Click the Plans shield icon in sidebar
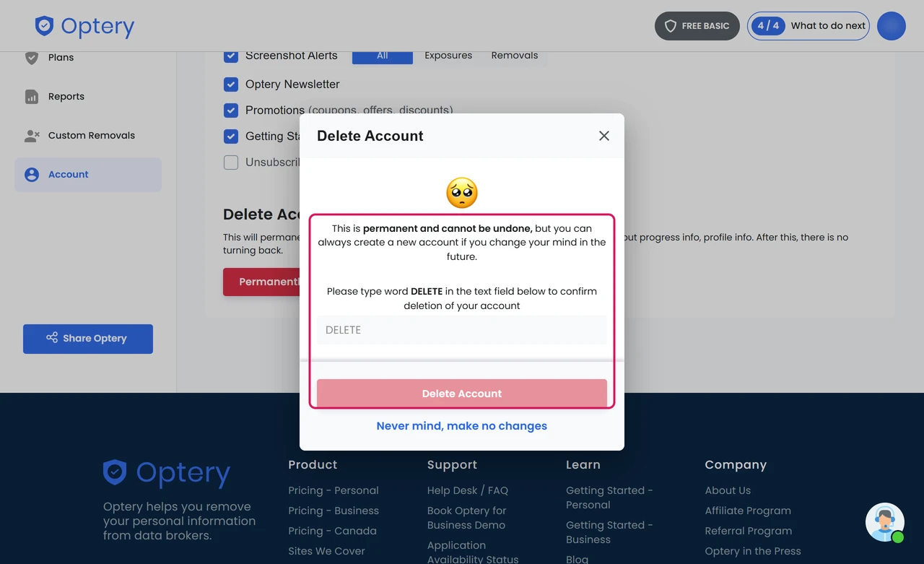 pos(32,58)
